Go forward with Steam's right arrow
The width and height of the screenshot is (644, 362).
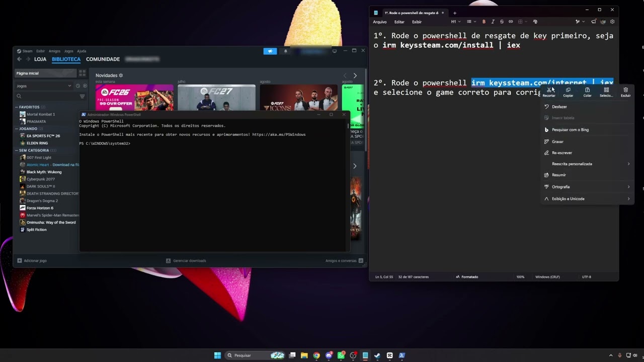click(28, 59)
